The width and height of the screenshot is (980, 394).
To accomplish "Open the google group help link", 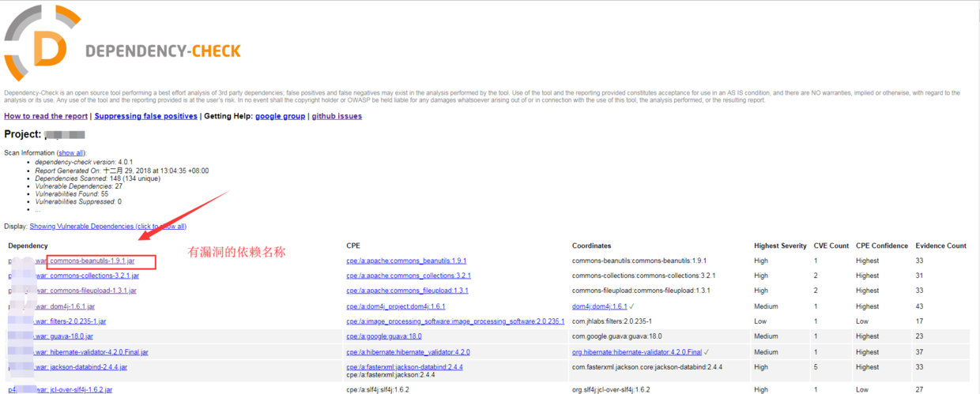I will pyautogui.click(x=280, y=116).
